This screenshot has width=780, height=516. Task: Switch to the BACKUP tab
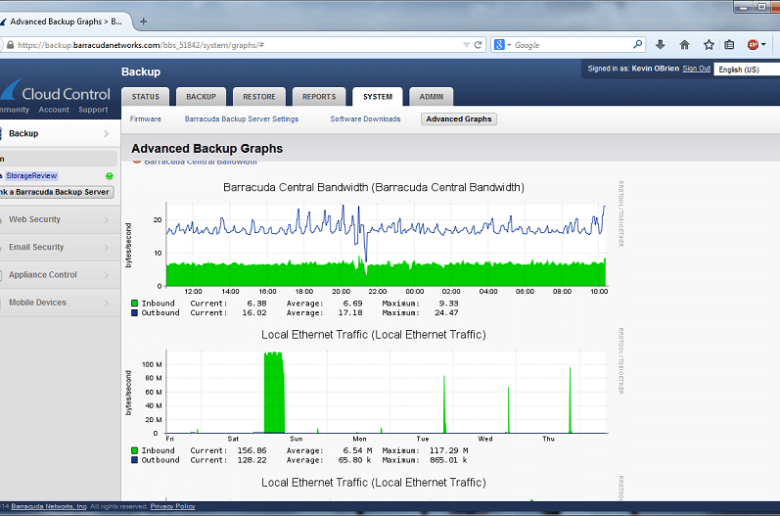pos(201,97)
